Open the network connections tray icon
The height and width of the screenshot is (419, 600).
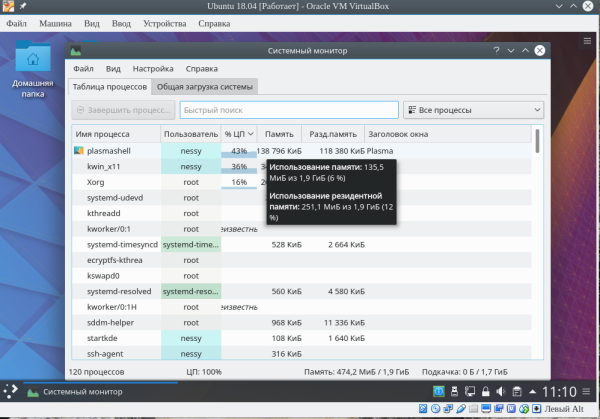click(470, 391)
